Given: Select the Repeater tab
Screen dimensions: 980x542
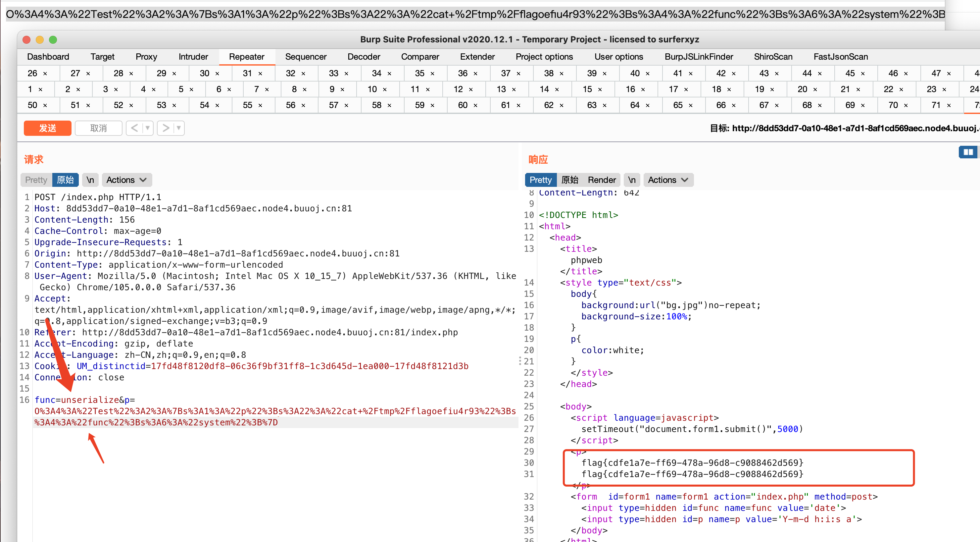Looking at the screenshot, I should tap(247, 57).
